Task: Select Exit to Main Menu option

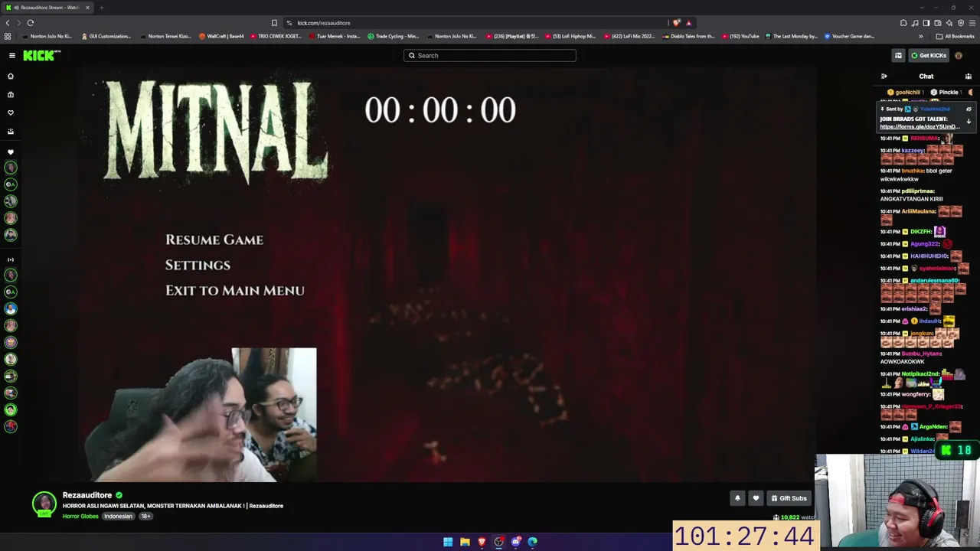Action: [235, 290]
